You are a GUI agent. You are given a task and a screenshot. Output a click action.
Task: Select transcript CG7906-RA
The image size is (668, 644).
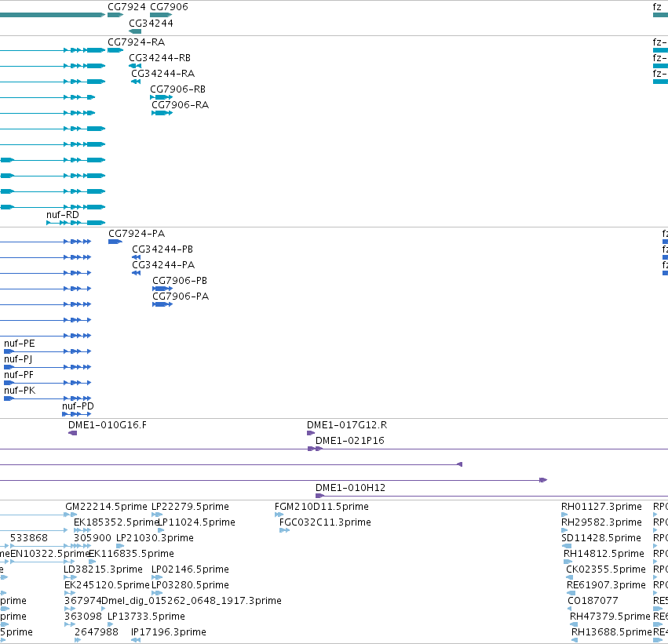tap(181, 105)
